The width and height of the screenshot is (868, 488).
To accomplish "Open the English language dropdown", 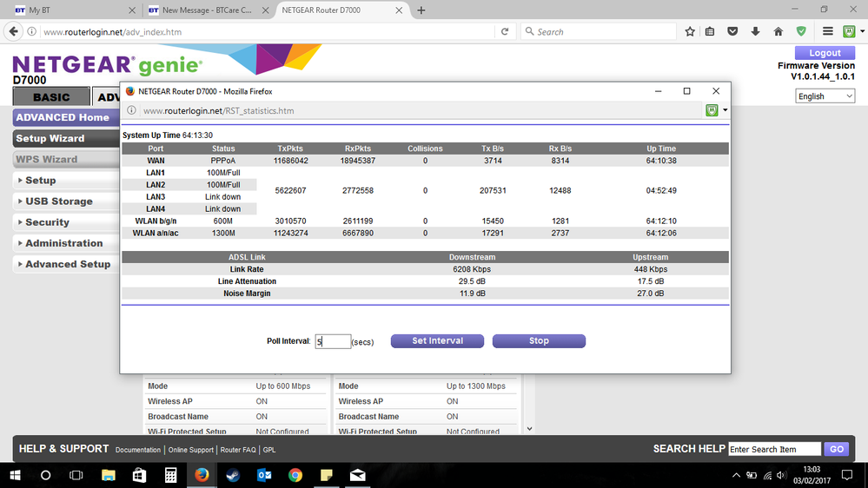I will (x=825, y=96).
